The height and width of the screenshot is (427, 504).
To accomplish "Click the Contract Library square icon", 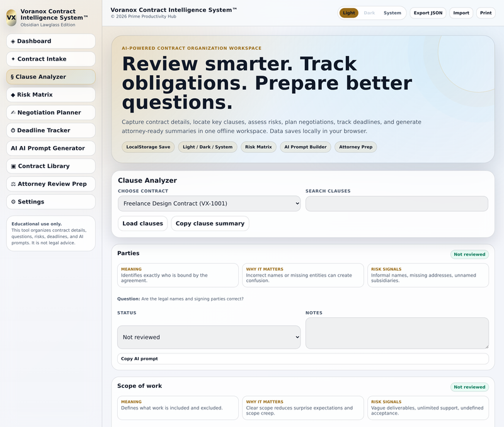I will (x=13, y=166).
